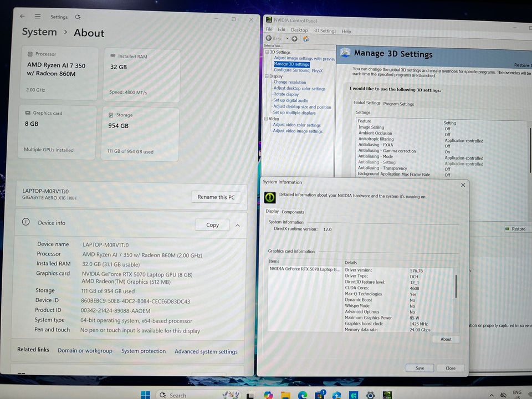Select Set up digital audio
The height and width of the screenshot is (399, 532).
(290, 100)
